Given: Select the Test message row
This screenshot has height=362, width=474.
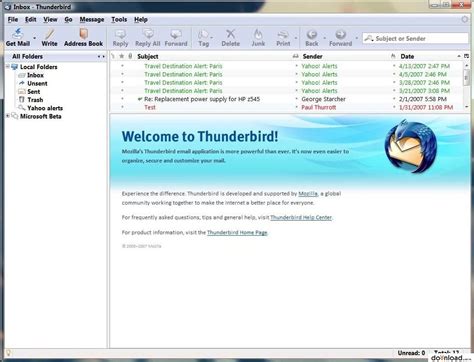Looking at the screenshot, I should point(287,107).
